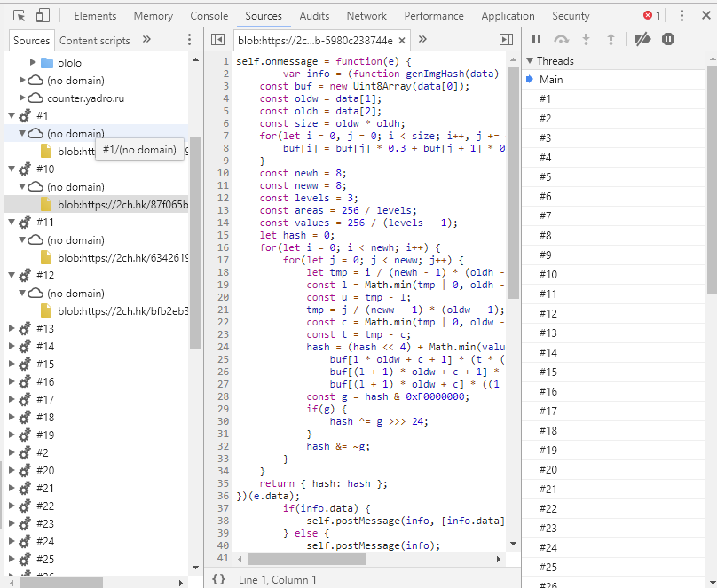Pause script execution
This screenshot has width=717, height=588.
536,40
